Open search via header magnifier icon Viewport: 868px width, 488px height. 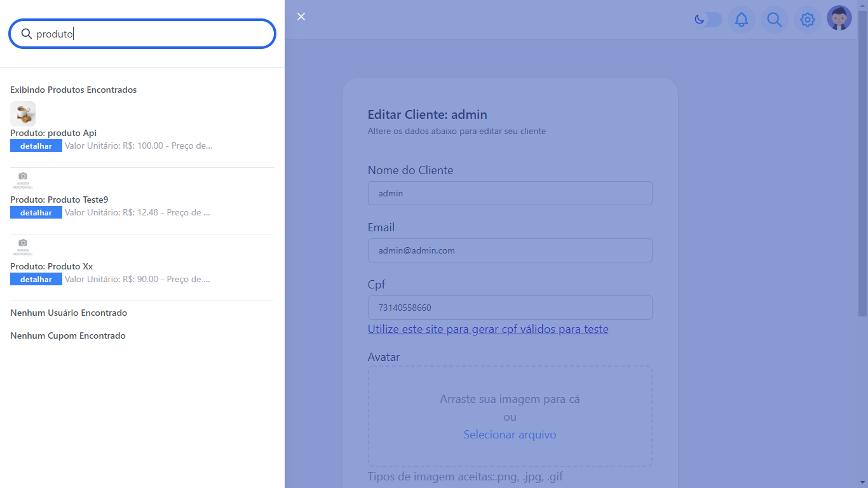coord(775,20)
